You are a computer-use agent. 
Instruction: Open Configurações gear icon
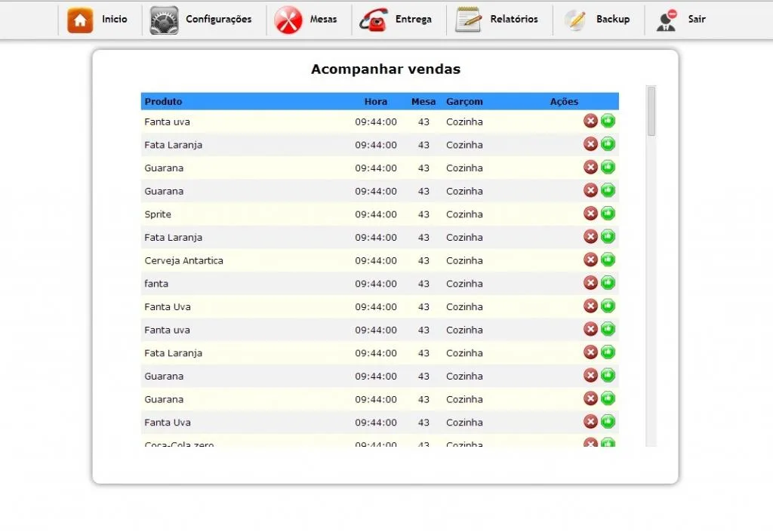164,20
